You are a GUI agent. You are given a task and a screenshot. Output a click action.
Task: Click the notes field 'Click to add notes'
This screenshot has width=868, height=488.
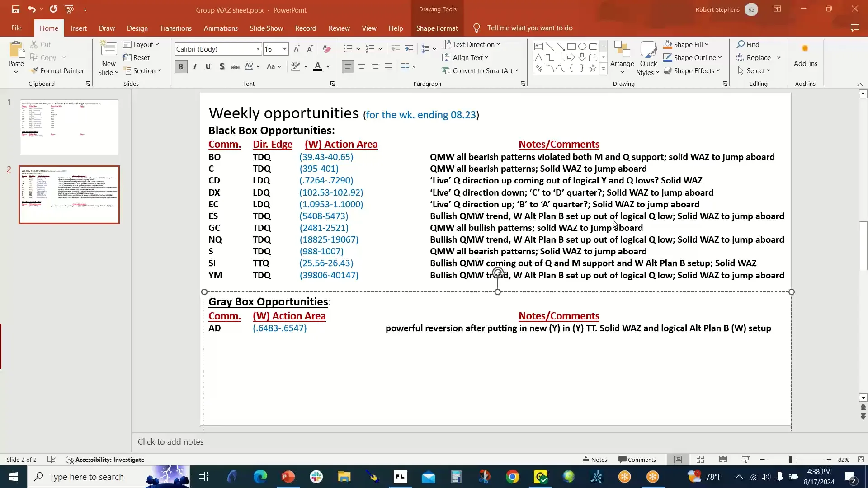pyautogui.click(x=170, y=442)
